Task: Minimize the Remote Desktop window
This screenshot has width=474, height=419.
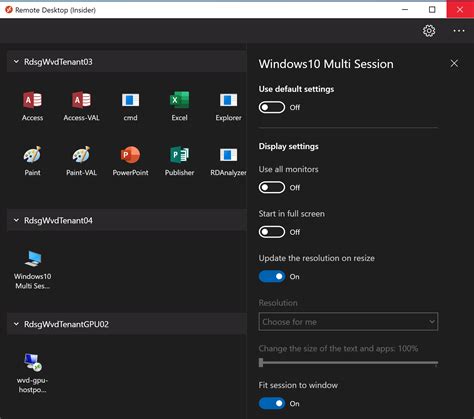Action: click(405, 10)
